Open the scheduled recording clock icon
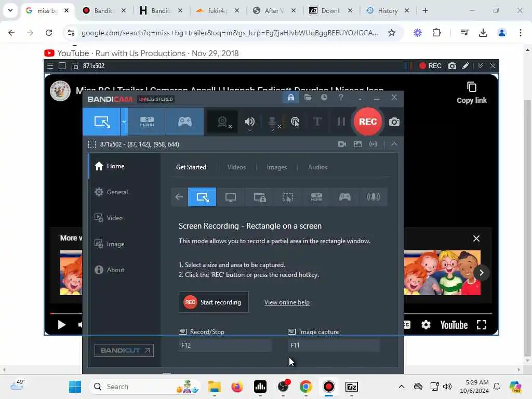The height and width of the screenshot is (399, 532). [324, 98]
